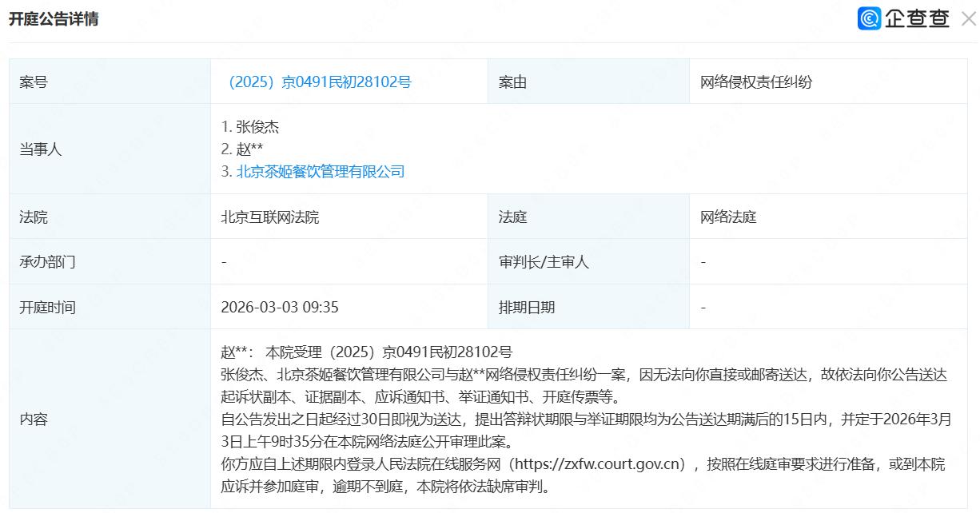Click the 企查查 blue logo icon
The width and height of the screenshot is (980, 513).
[869, 19]
